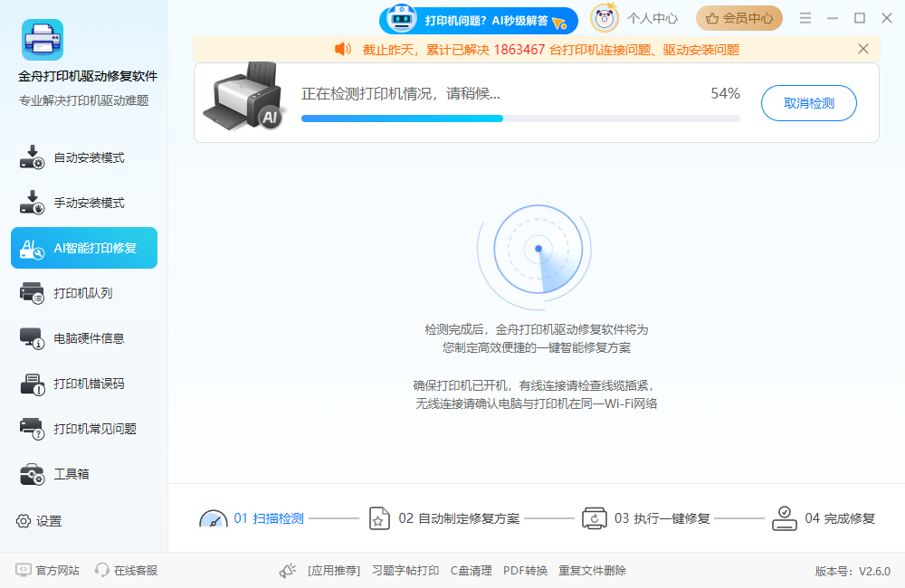This screenshot has height=588, width=905.
Task: Close the announcement banner with the X
Action: click(862, 49)
